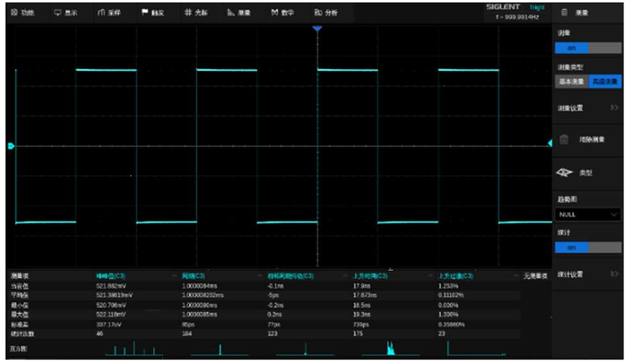Open the 触发 (Trigger) menu
Viewport: 627px width, 364px height.
click(x=153, y=13)
